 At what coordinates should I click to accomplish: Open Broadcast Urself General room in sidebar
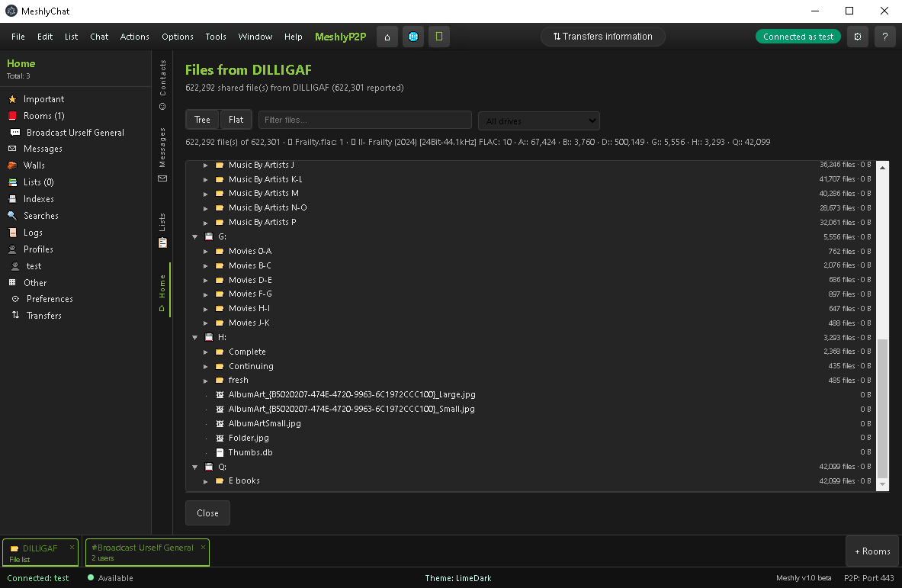pos(75,133)
